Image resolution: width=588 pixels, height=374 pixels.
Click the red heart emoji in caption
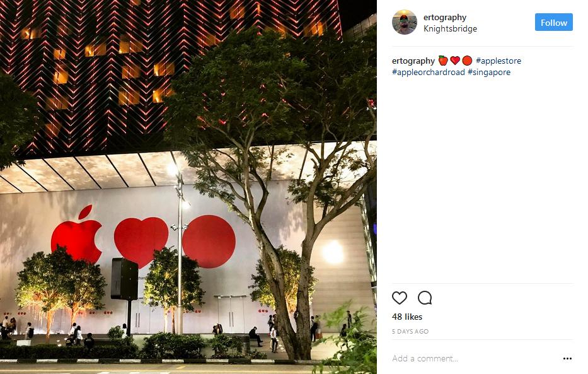[x=455, y=61]
